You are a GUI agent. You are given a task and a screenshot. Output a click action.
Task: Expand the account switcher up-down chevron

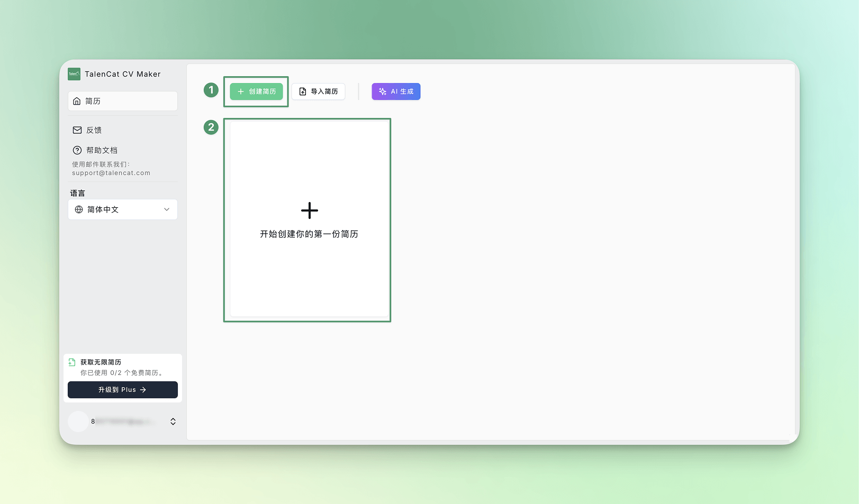click(173, 421)
